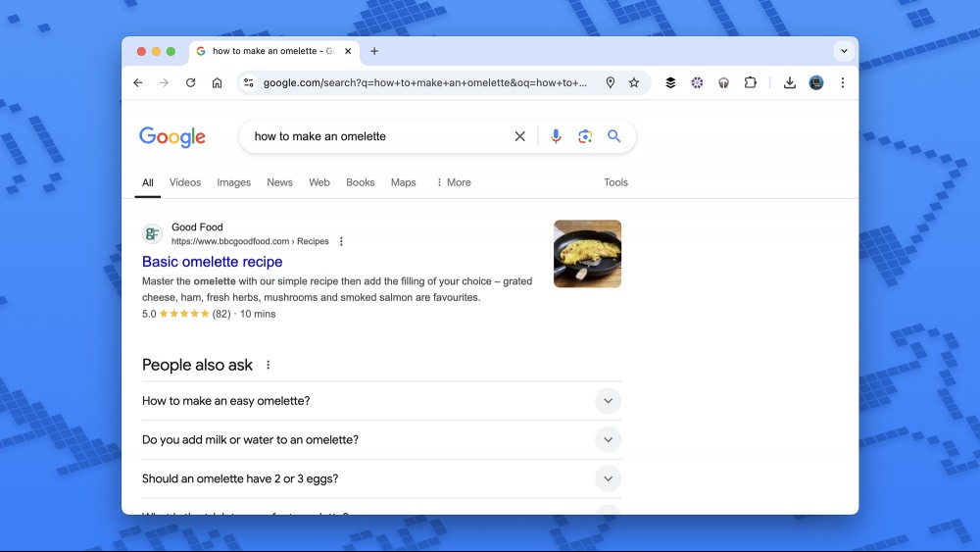The width and height of the screenshot is (980, 552).
Task: Bookmark this page with the star icon
Action: 634,82
